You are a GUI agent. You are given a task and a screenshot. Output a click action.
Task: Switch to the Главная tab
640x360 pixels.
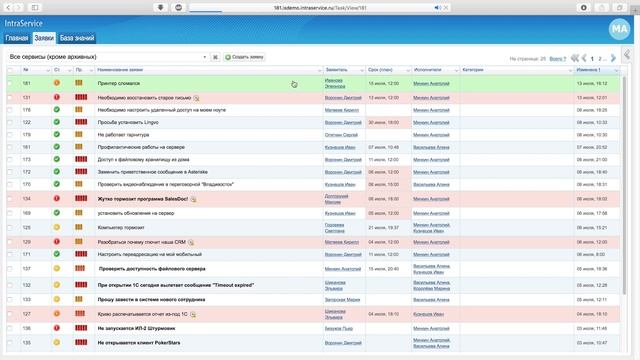tap(17, 38)
